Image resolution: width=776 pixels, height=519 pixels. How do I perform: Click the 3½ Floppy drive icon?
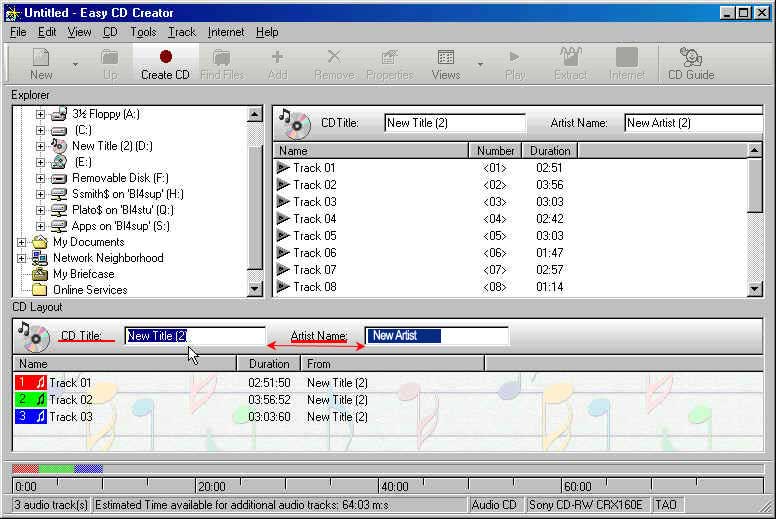[x=59, y=114]
